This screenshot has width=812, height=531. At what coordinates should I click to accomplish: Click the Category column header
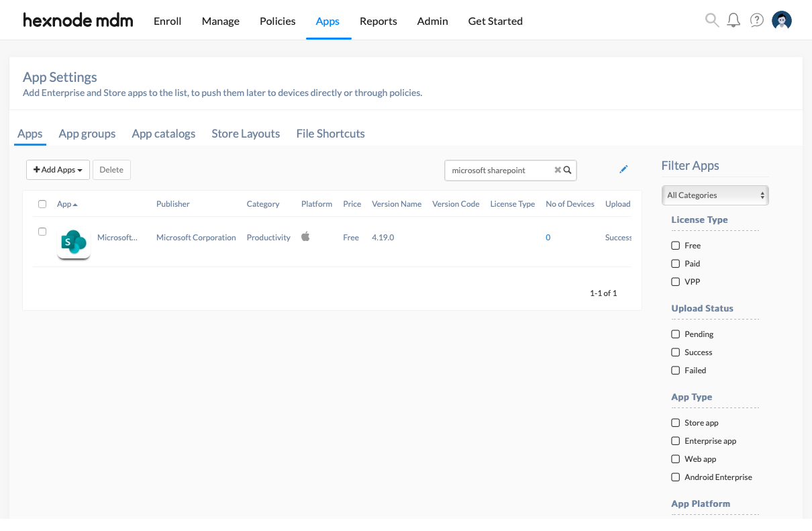263,204
